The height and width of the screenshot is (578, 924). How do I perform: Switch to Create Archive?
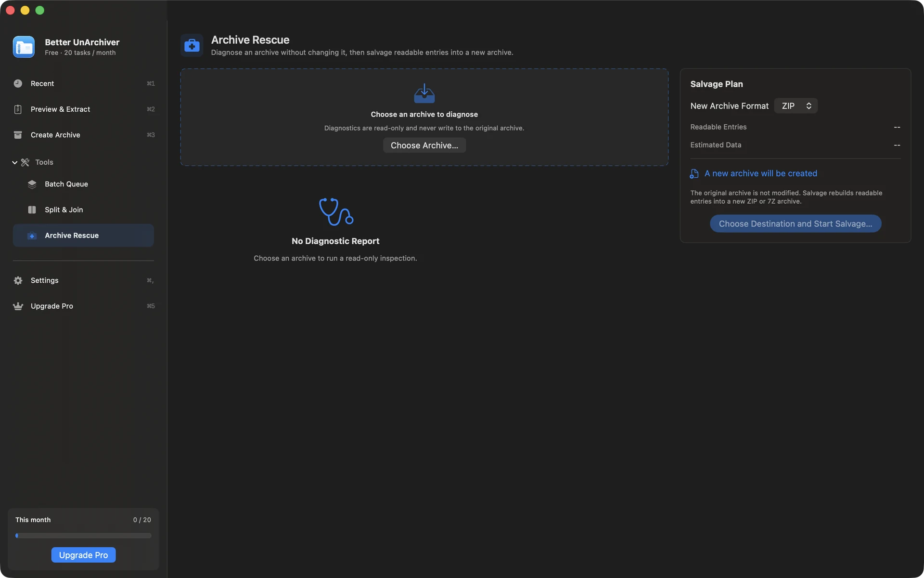(x=83, y=135)
